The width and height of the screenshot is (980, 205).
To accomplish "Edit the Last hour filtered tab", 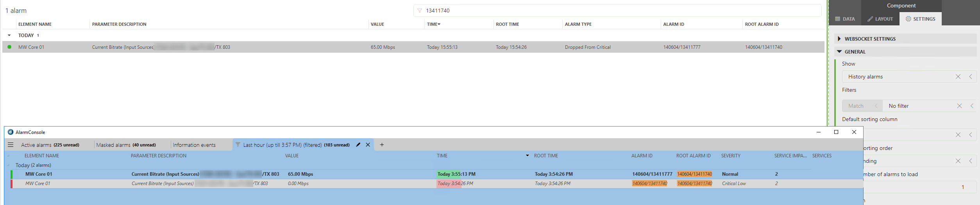I will click(x=358, y=145).
